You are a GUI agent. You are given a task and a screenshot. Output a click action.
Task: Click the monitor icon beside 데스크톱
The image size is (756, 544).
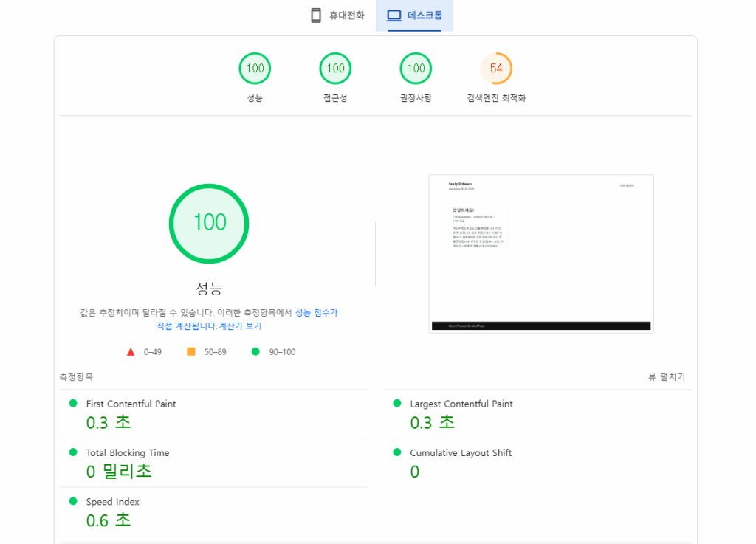coord(394,16)
